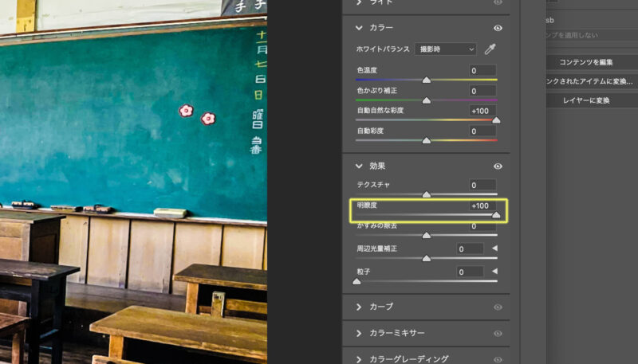638x364 pixels.
Task: Click the 自然な彩度 label text
Action: tap(380, 110)
